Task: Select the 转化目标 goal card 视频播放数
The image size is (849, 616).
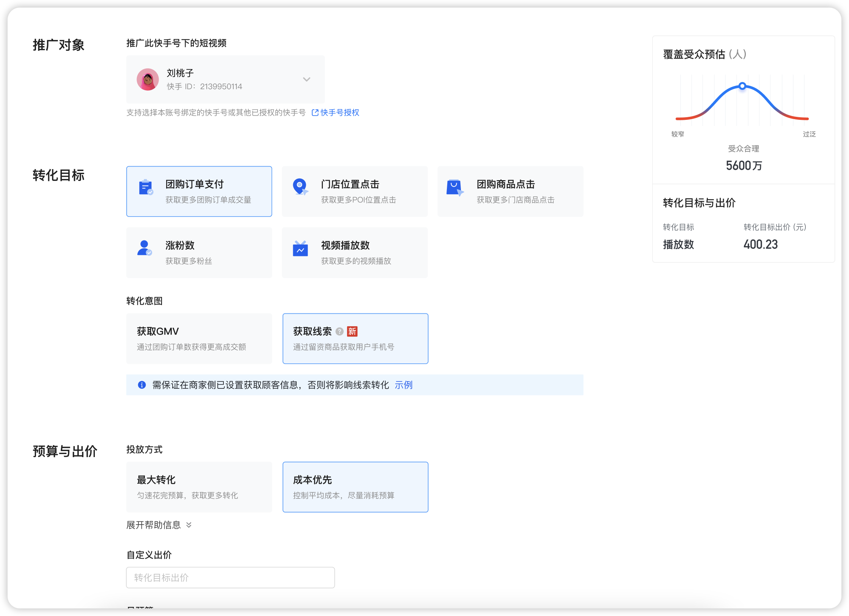Action: tap(355, 252)
